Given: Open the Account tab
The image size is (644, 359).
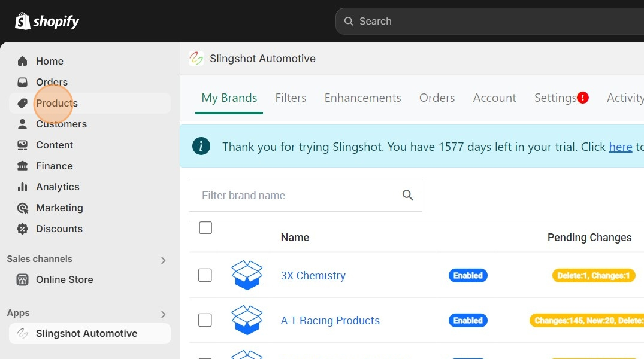Looking at the screenshot, I should click(494, 98).
